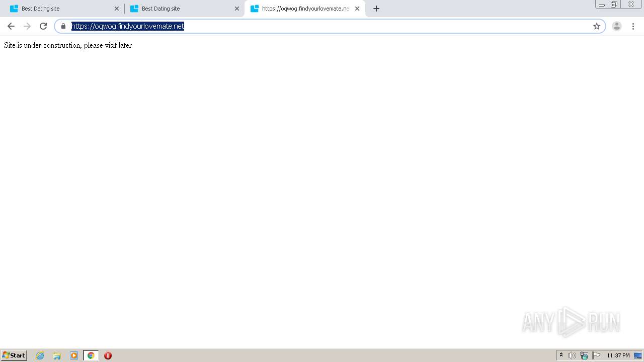Open Windows Explorer folder from taskbar
Viewport: 644px width, 362px height.
[x=57, y=355]
